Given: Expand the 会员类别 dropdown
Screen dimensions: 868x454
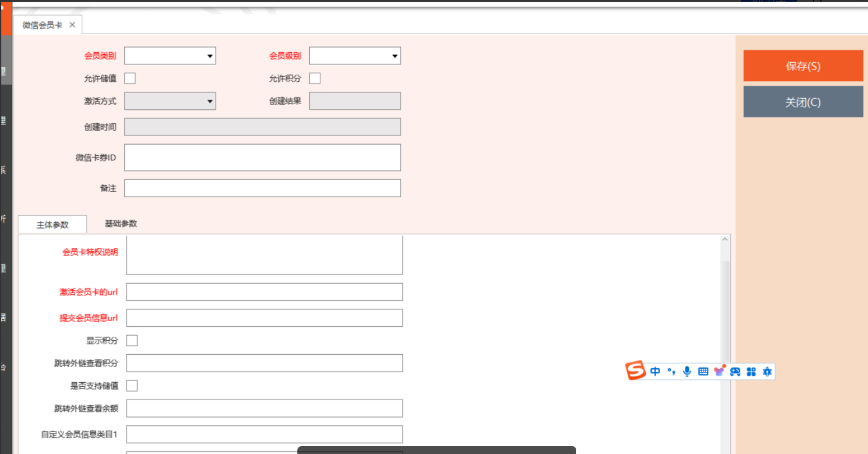Looking at the screenshot, I should tap(170, 56).
